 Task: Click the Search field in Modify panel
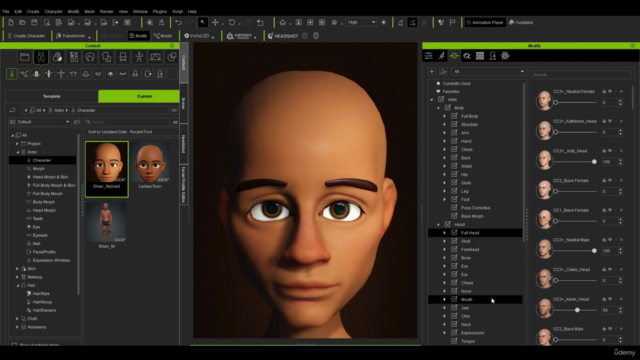[581, 75]
